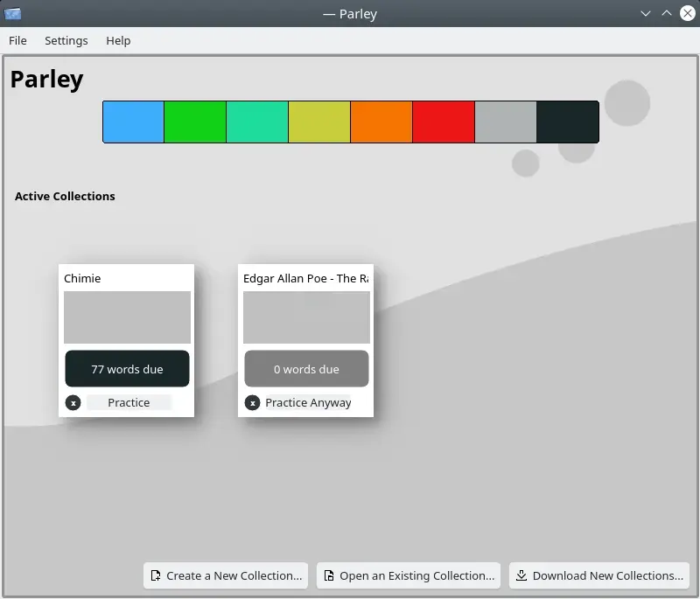The width and height of the screenshot is (700, 599).
Task: Select the black swatch
Action: [x=568, y=122]
